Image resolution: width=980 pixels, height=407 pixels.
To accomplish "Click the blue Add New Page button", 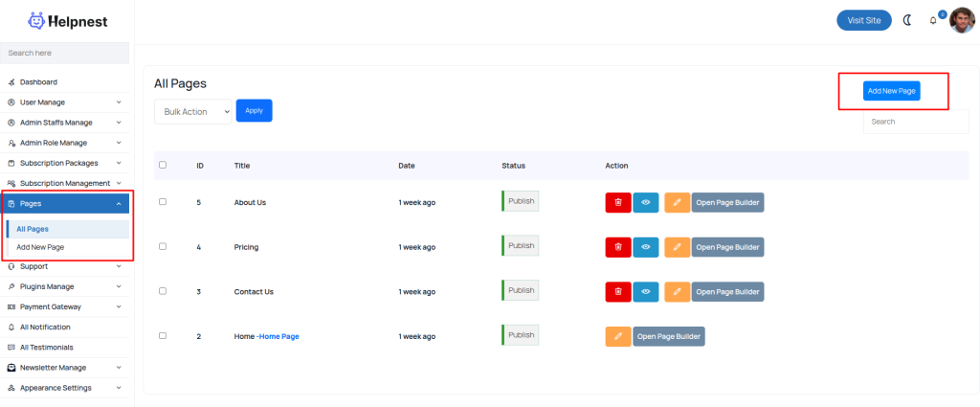I will [x=891, y=91].
